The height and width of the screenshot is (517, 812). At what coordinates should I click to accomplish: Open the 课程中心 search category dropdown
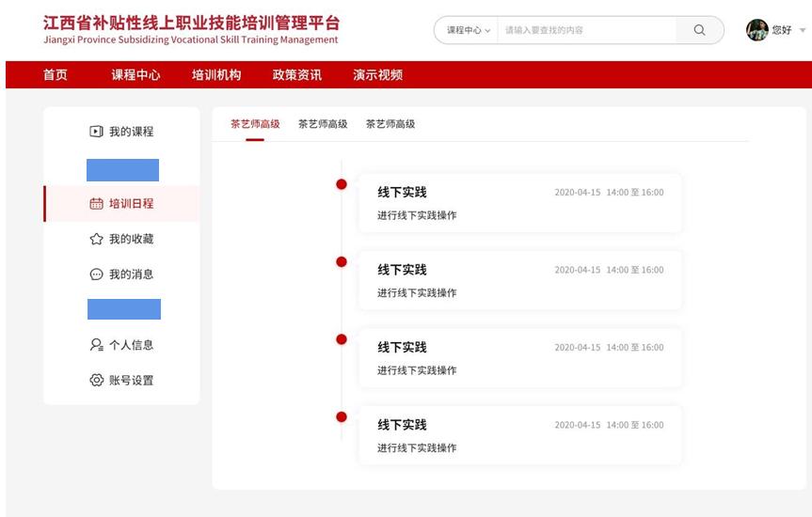pos(469,30)
